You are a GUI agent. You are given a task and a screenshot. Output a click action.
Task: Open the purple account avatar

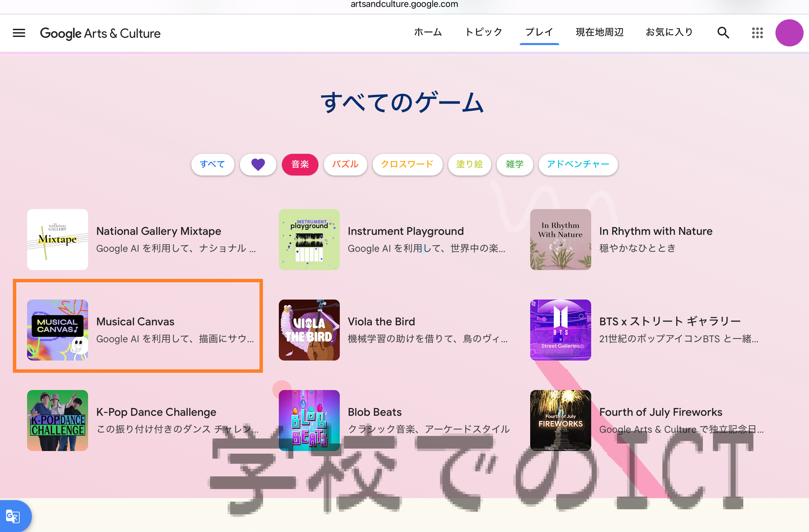click(x=789, y=33)
